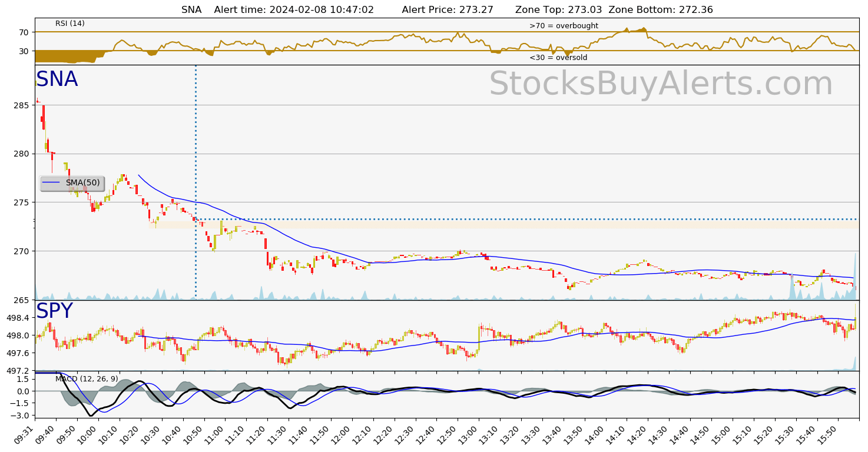Viewport: 868px width, 452px height.
Task: Click the 265 price axis label
Action: 22,300
